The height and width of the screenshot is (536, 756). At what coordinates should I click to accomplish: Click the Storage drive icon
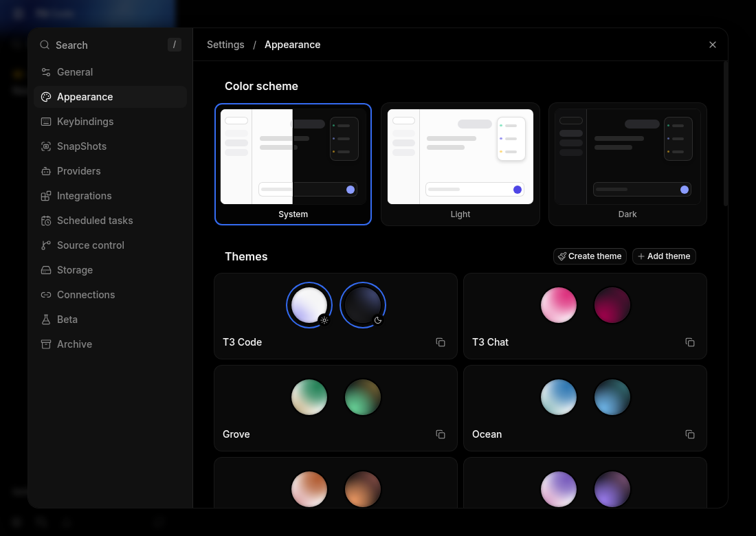46,270
